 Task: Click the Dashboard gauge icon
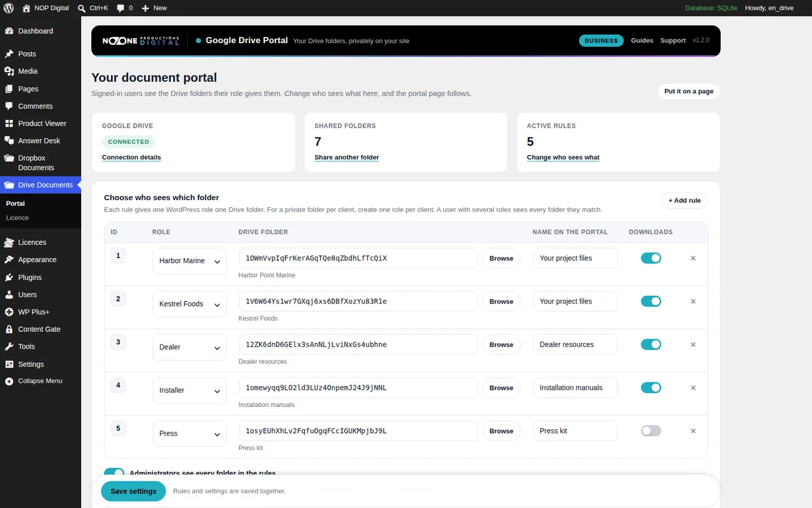9,31
